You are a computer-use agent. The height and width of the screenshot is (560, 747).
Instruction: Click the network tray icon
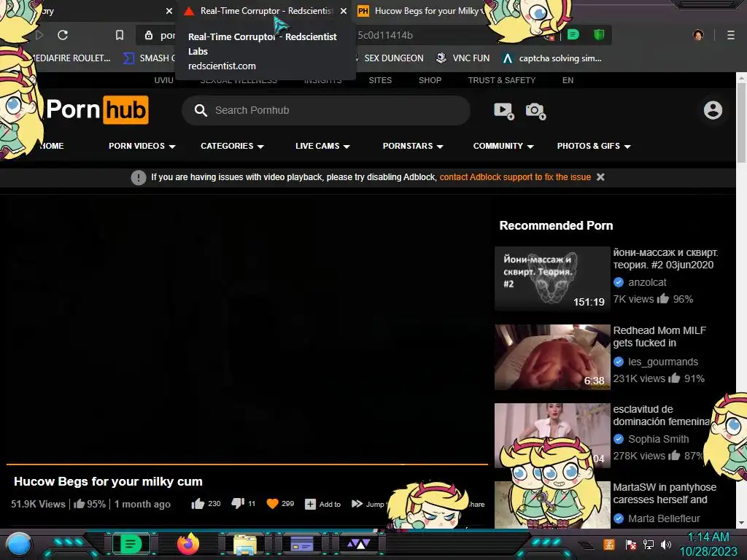coord(649,544)
